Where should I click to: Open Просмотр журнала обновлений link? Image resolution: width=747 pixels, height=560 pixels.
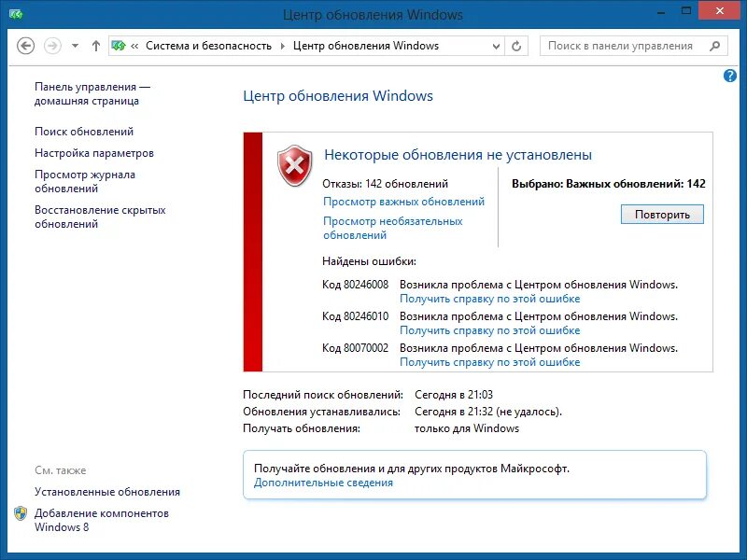[x=85, y=181]
